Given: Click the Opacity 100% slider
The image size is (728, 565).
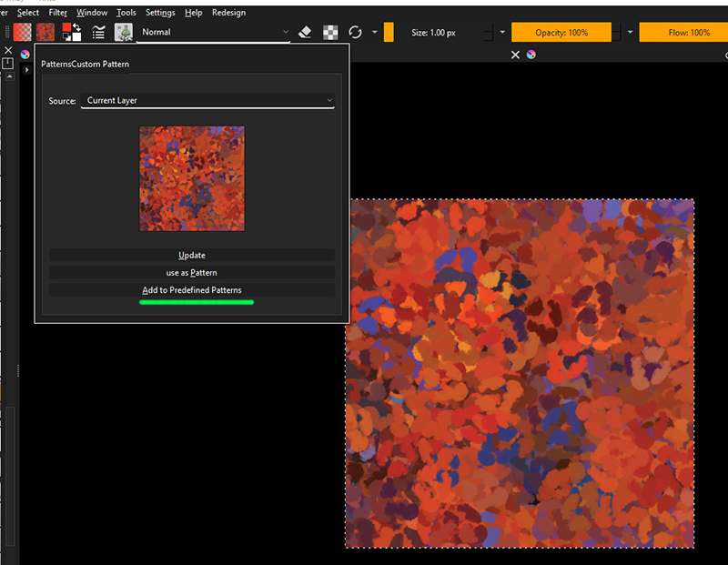Looking at the screenshot, I should [561, 33].
